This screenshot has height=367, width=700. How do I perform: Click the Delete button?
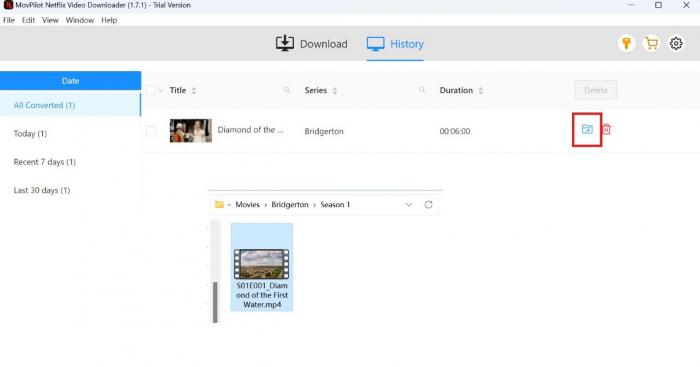(596, 90)
